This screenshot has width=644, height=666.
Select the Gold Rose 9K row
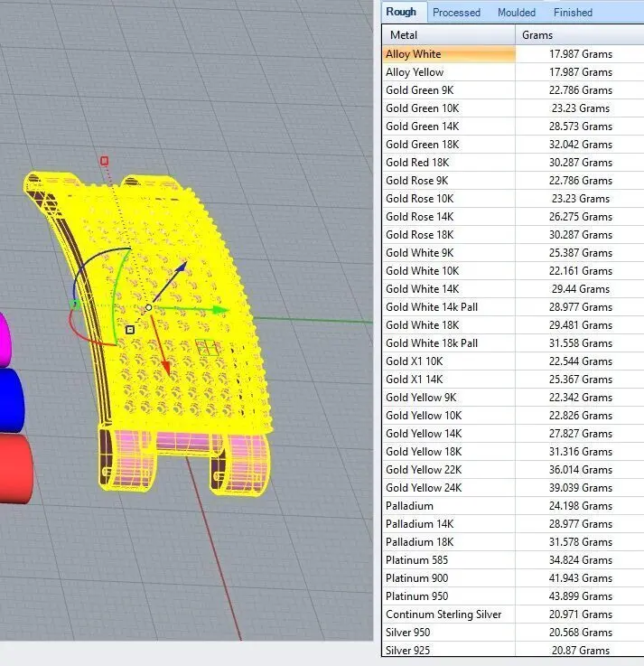click(513, 181)
